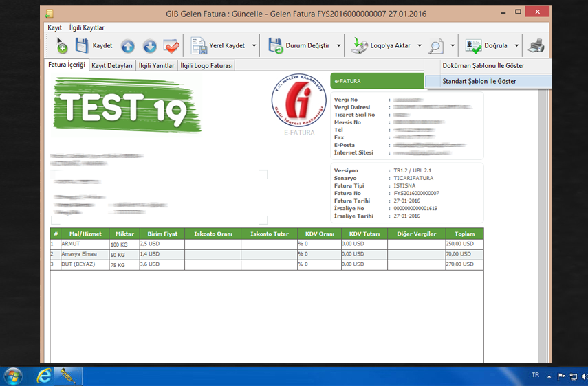Click the new record icon with green plus
This screenshot has width=588, height=386.
(62, 47)
